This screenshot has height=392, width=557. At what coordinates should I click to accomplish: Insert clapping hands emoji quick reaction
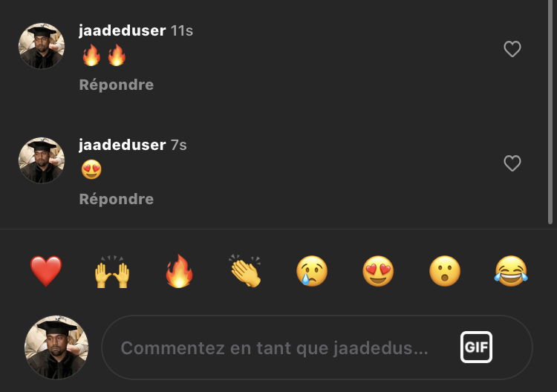[x=246, y=271]
